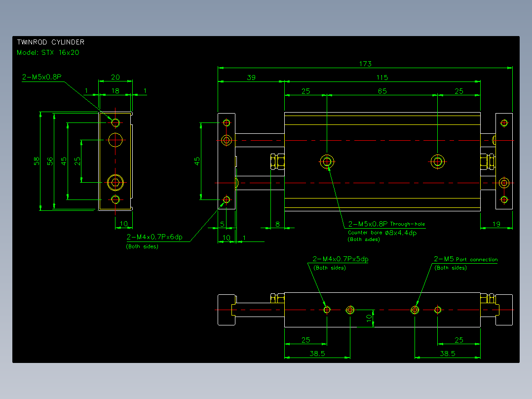Click the 56 vertical dimension text
The image size is (532, 399).
50,161
